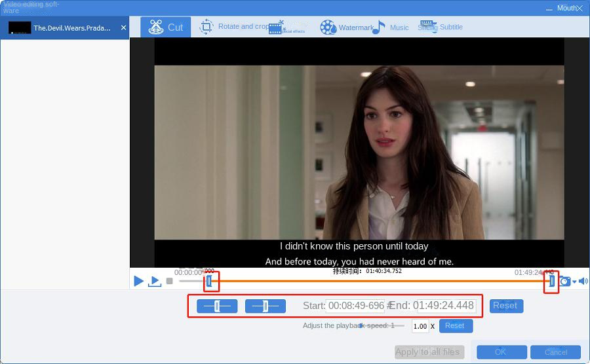Edit the End time field
The image size is (590, 364).
[446, 306]
